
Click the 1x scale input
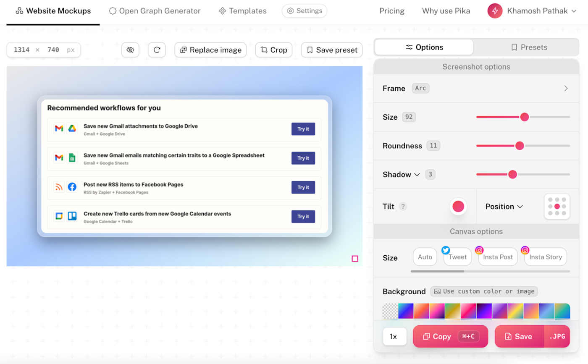click(394, 336)
